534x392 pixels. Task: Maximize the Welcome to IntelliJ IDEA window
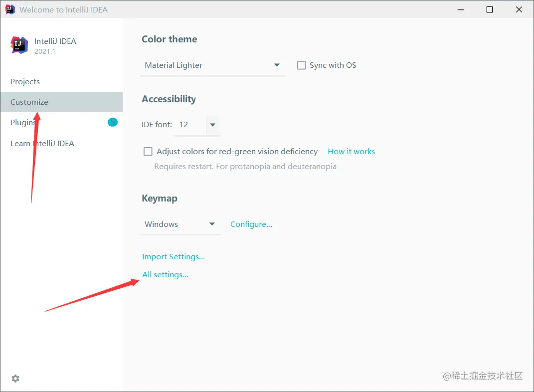click(x=490, y=9)
